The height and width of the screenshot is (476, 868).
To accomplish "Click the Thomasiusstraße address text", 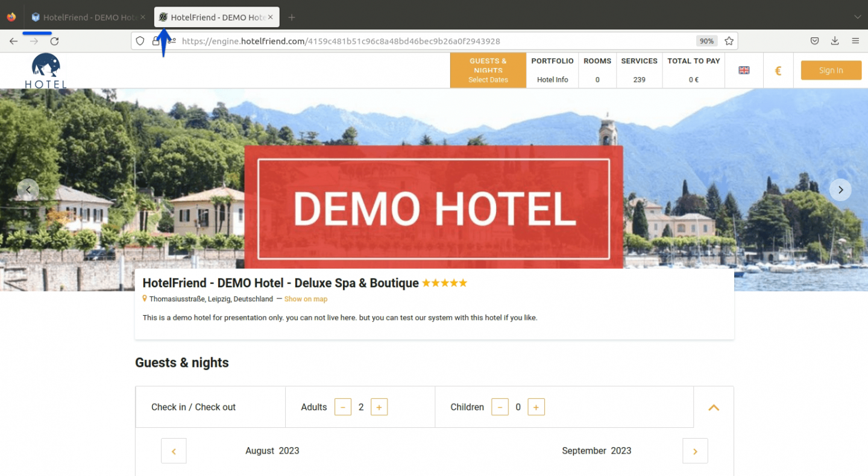I will 211,299.
